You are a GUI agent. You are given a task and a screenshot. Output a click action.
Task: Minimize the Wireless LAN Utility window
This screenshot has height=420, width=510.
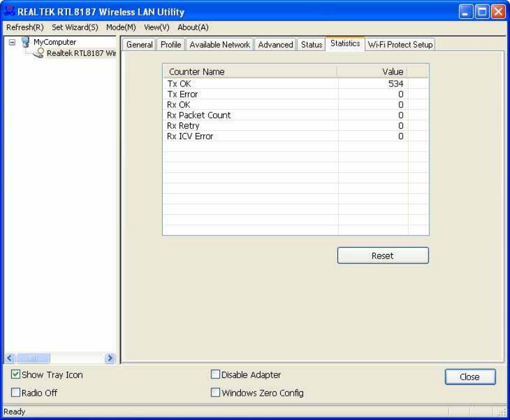(466, 12)
